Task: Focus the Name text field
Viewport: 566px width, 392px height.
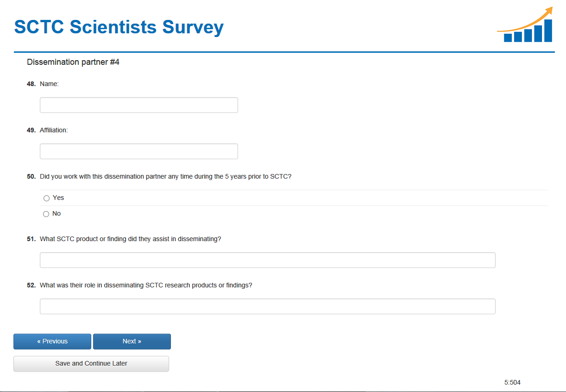Action: [138, 105]
